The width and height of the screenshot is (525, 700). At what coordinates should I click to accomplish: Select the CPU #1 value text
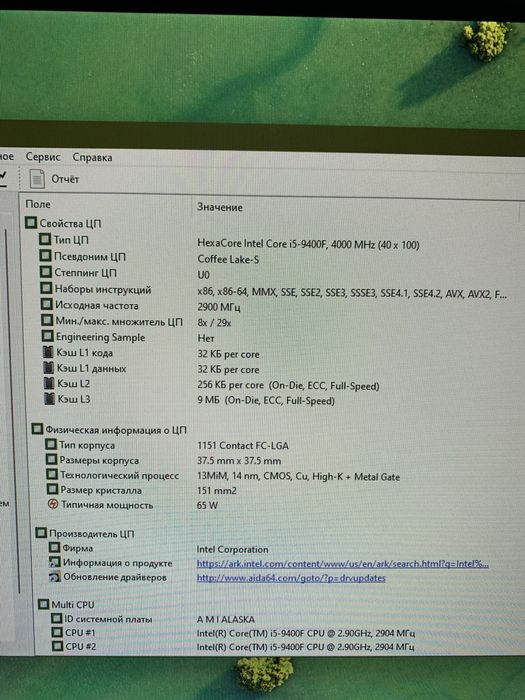[x=305, y=633]
